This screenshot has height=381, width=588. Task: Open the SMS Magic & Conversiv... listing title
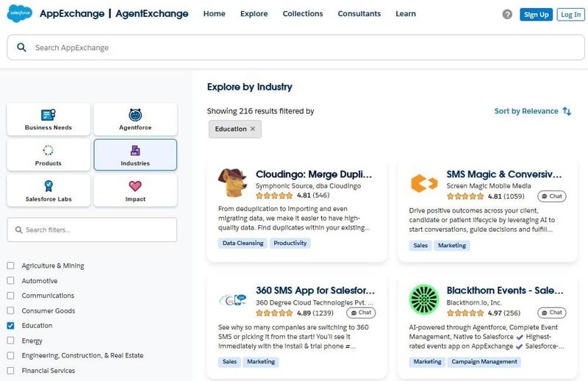pos(504,174)
